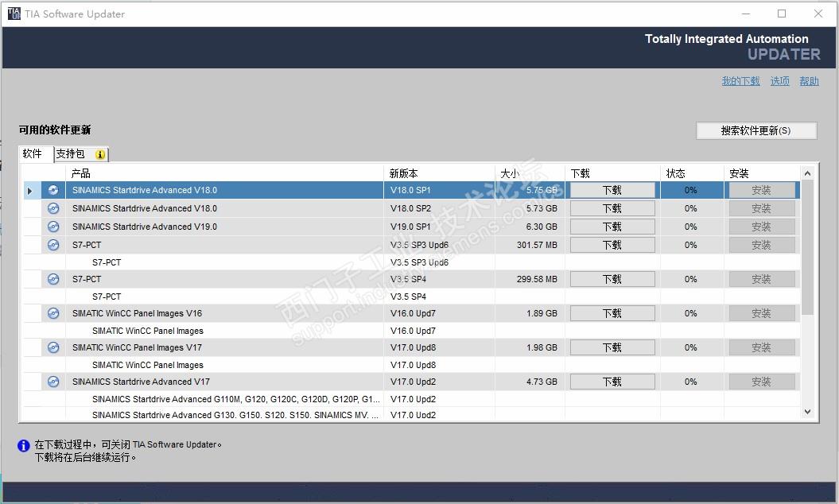Click 安装 for Startdrive Advanced V17
The width and height of the screenshot is (839, 504).
761,382
